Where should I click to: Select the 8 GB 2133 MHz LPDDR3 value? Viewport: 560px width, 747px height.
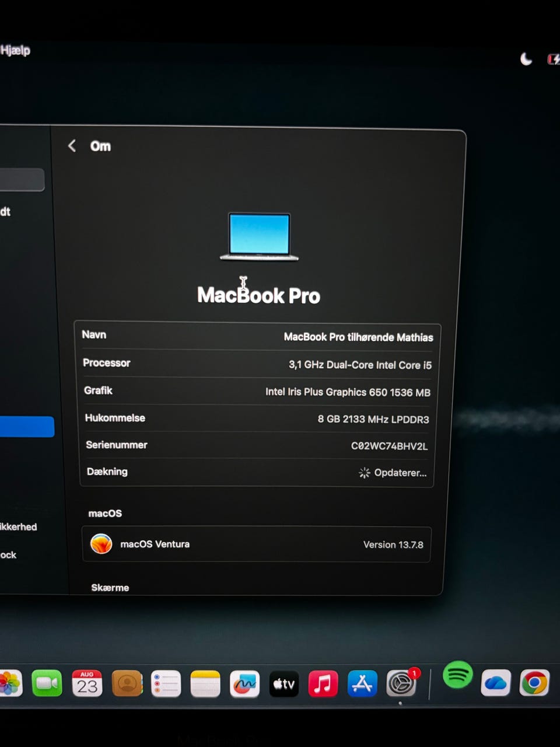373,419
